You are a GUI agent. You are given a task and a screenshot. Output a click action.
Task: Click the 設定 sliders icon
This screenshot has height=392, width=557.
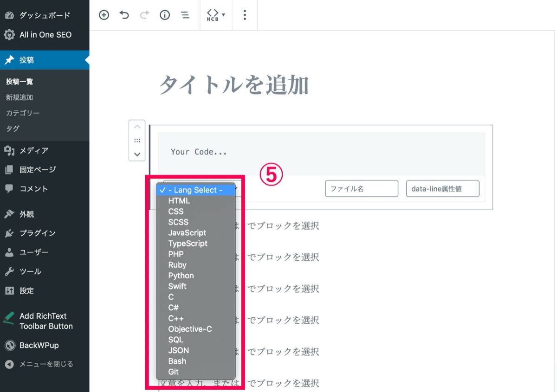pos(9,291)
